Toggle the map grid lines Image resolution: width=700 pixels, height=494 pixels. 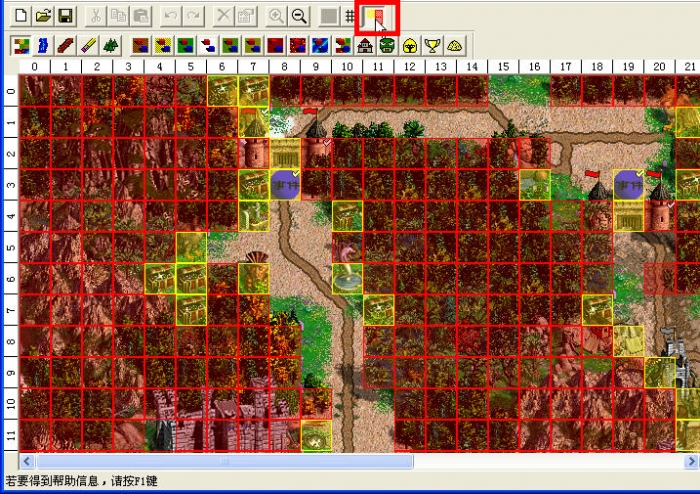(350, 17)
